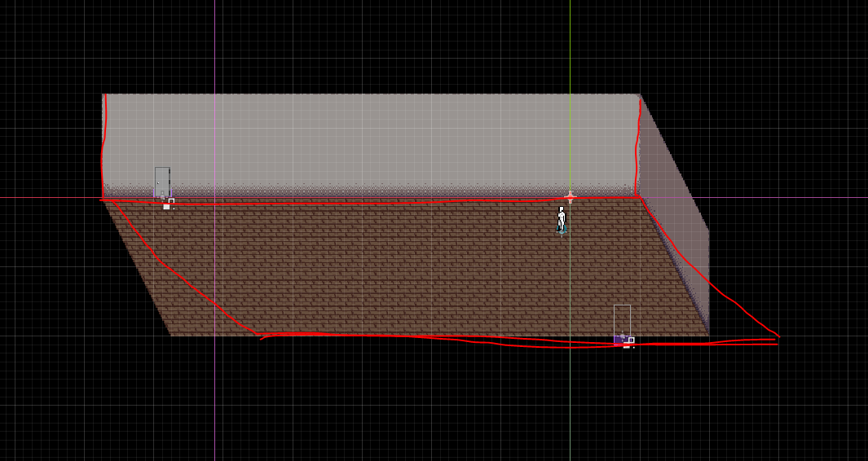Viewport: 868px width, 461px height.
Task: Select the gray back wall surface
Action: 371,145
